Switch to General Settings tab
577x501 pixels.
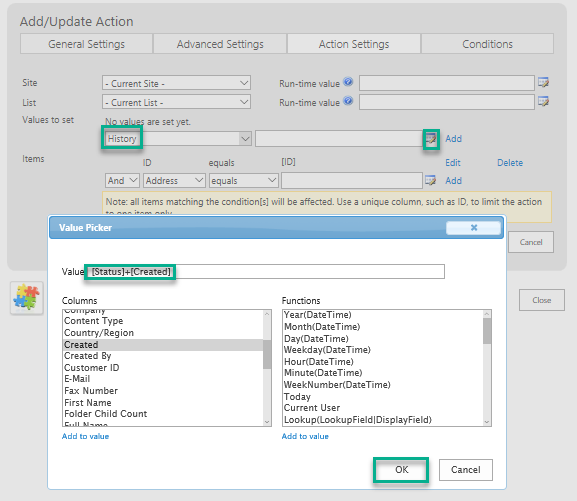(x=86, y=44)
